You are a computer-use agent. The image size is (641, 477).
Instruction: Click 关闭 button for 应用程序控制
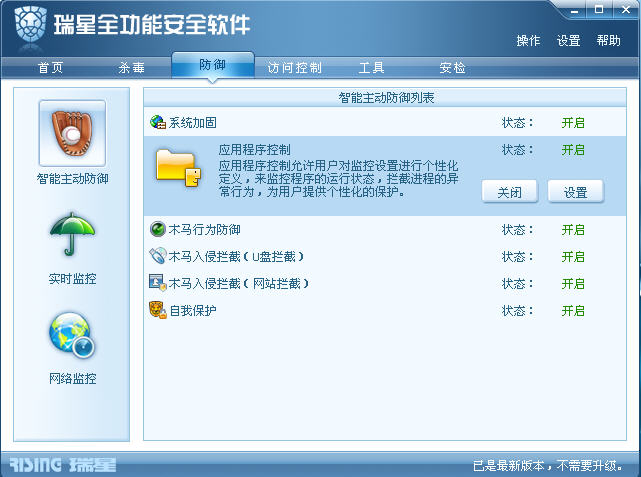click(510, 191)
